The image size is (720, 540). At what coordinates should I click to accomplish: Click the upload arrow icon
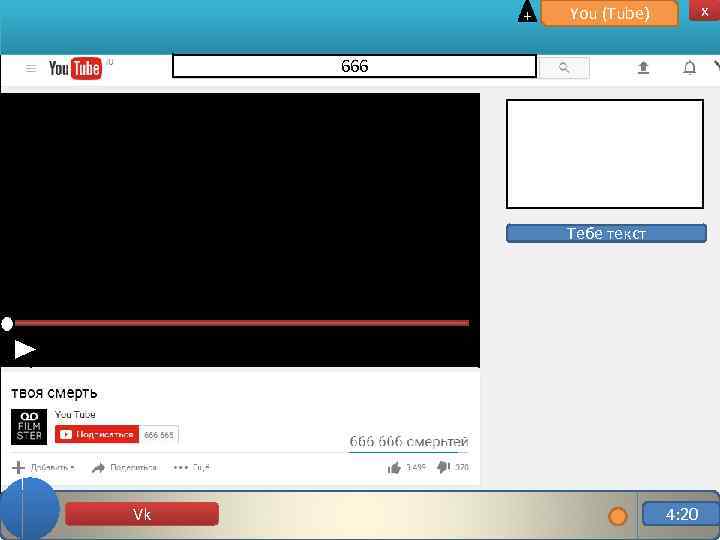643,68
